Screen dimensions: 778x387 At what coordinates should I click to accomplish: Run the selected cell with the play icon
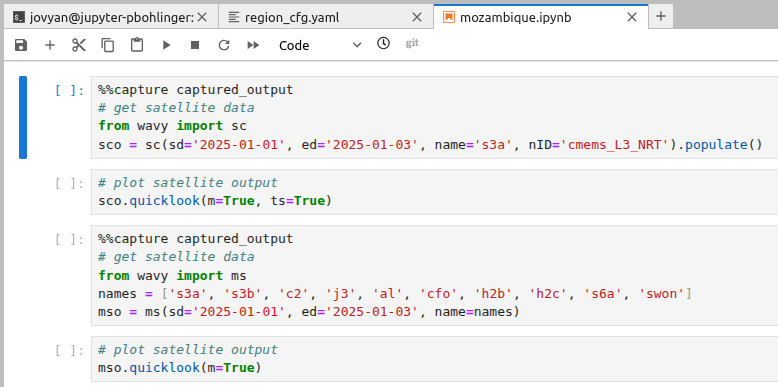[x=166, y=45]
